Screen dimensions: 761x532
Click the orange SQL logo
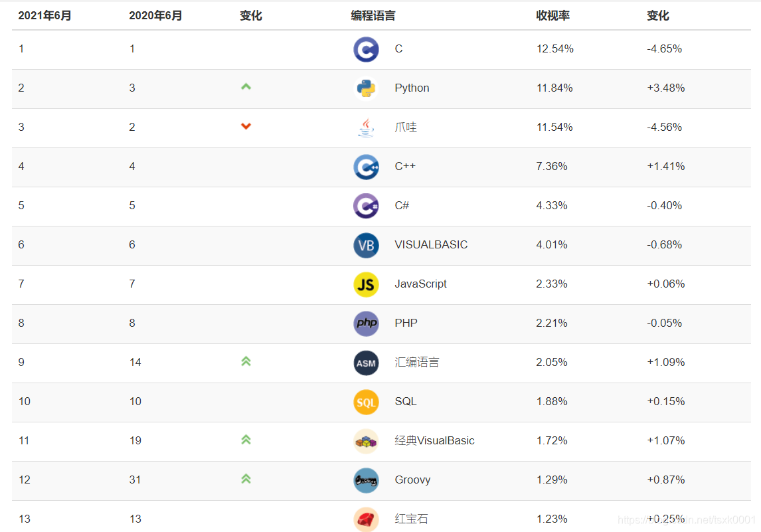click(x=366, y=402)
